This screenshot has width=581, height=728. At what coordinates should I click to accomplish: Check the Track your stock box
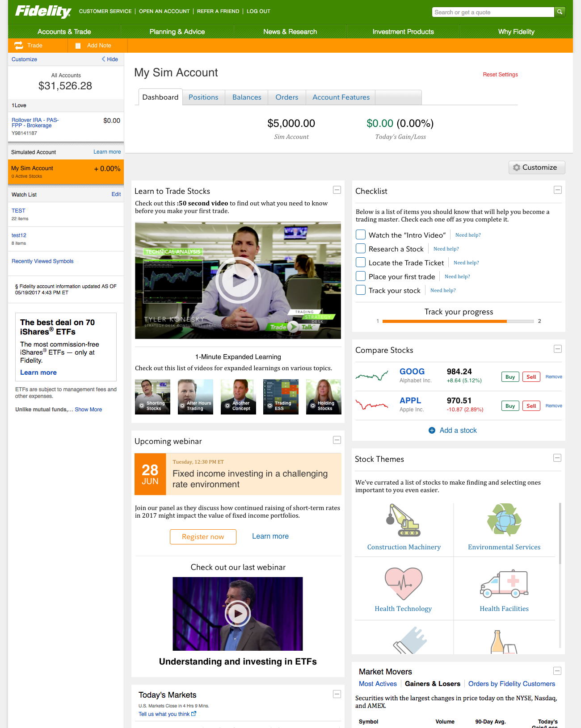pos(361,290)
